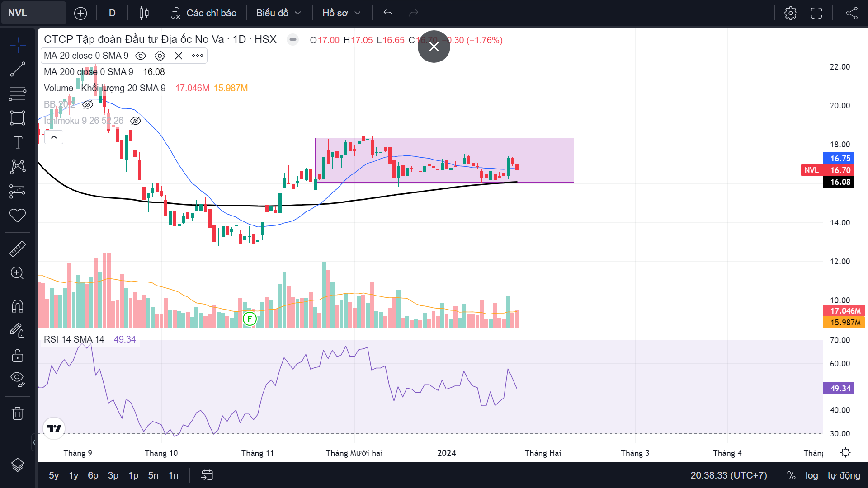Select the 6p time range
This screenshot has width=868, height=488.
pyautogui.click(x=93, y=475)
